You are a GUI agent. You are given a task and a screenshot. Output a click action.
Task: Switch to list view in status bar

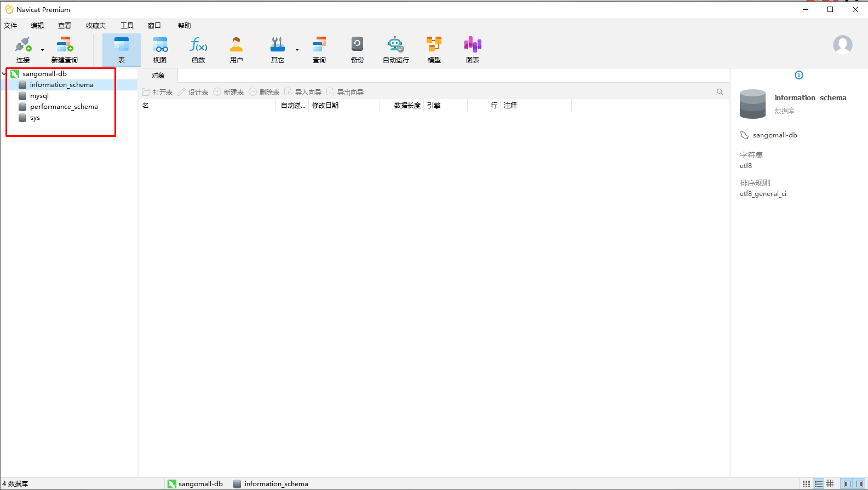pyautogui.click(x=818, y=484)
